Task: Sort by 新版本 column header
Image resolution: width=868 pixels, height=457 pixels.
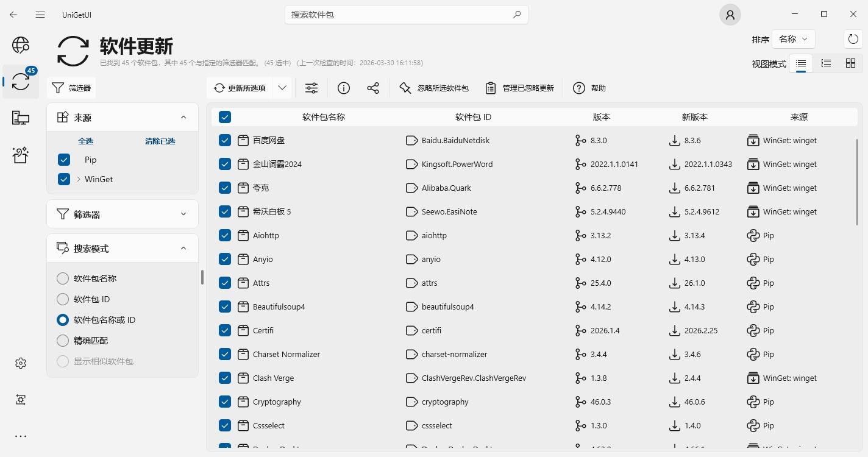Action: point(695,117)
